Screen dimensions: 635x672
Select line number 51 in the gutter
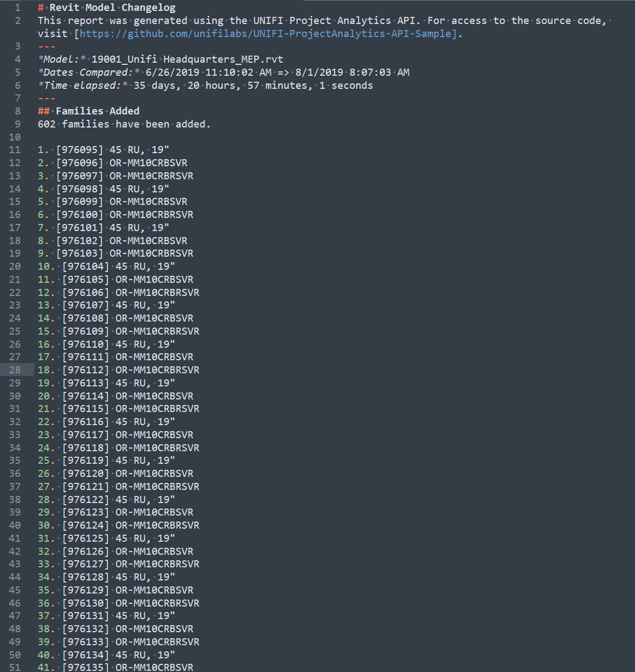coord(15,668)
